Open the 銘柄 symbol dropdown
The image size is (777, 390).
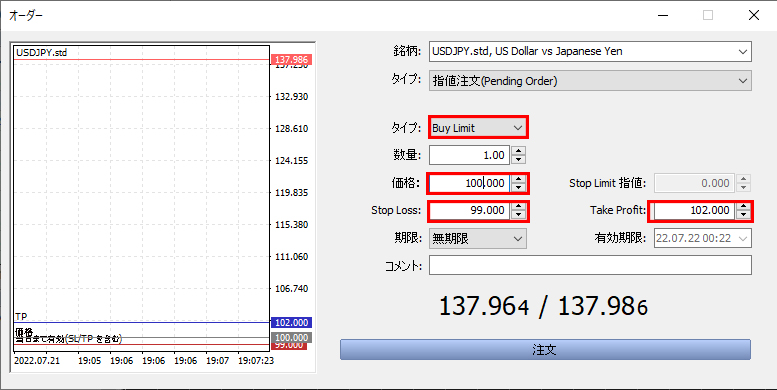coord(590,52)
